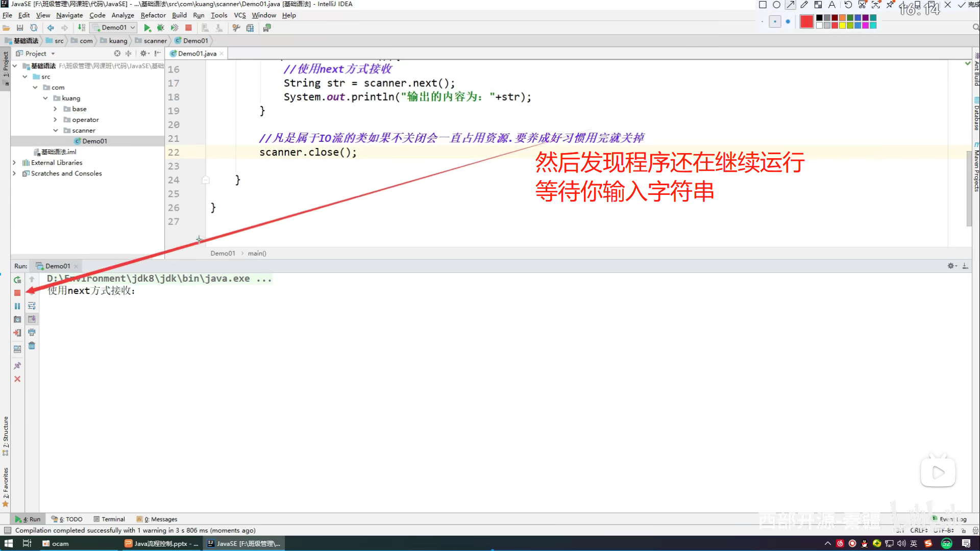This screenshot has height=551, width=980.
Task: Expand the operator package under kuang
Action: [x=55, y=120]
